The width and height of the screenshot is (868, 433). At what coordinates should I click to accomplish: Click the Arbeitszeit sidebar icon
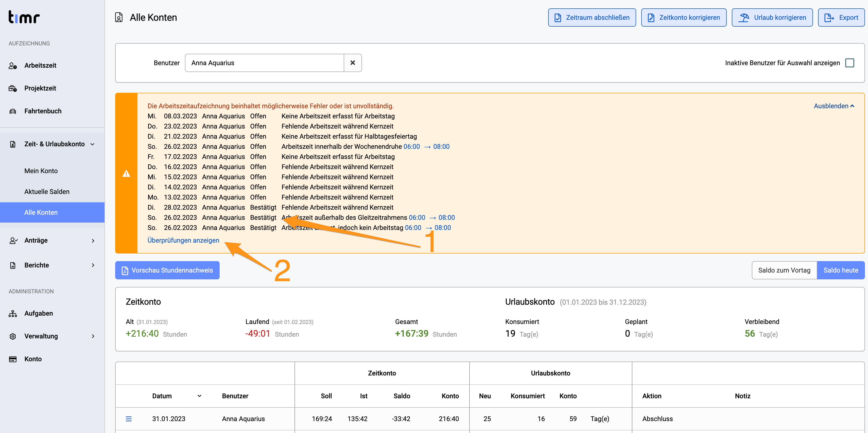click(x=13, y=66)
